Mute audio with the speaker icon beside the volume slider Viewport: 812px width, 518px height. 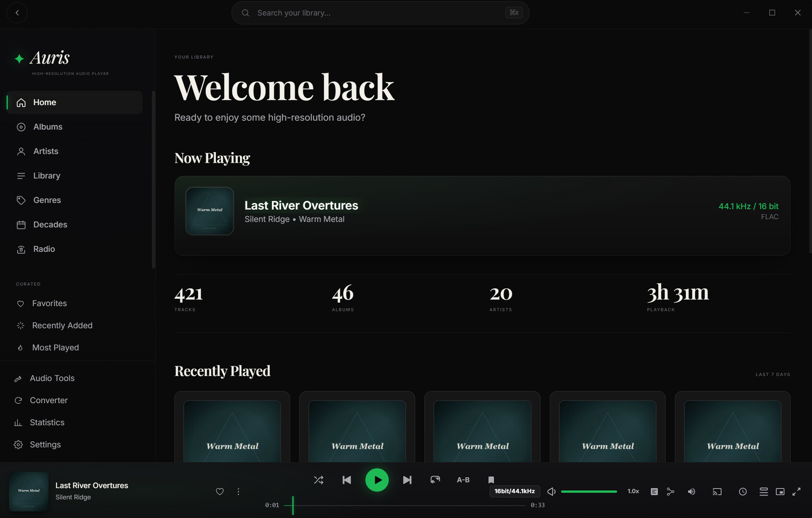click(551, 492)
